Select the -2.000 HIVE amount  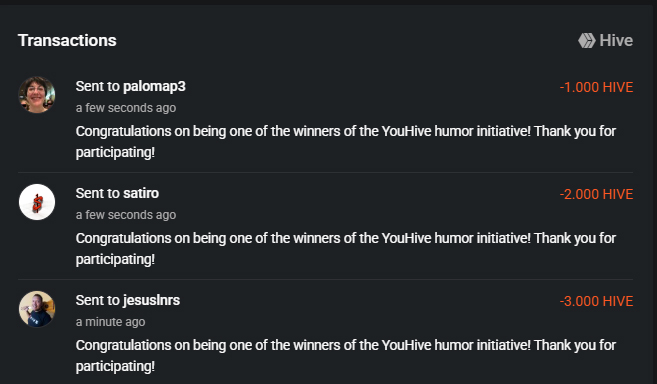(596, 194)
